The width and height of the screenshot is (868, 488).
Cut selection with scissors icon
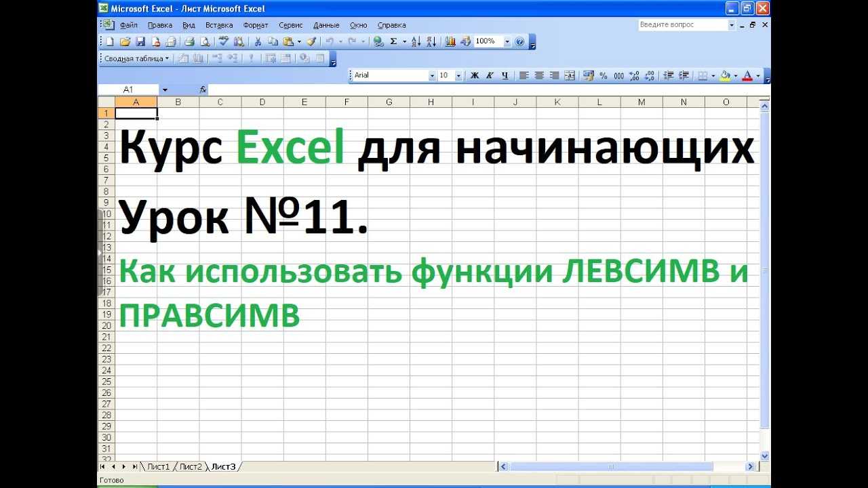coord(258,41)
